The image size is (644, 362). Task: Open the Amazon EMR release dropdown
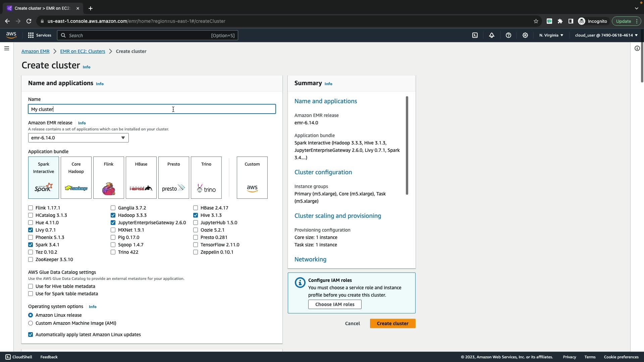coord(78,138)
